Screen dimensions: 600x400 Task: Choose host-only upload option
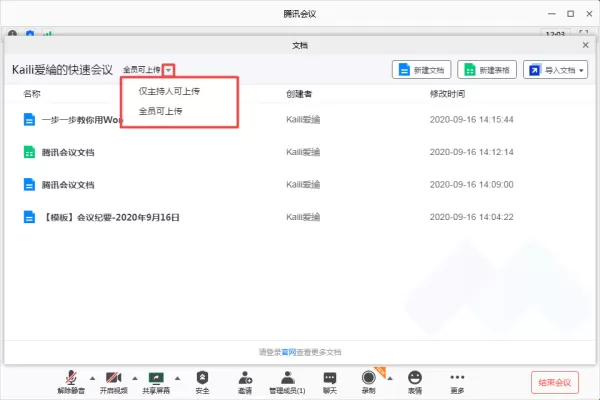coord(169,91)
